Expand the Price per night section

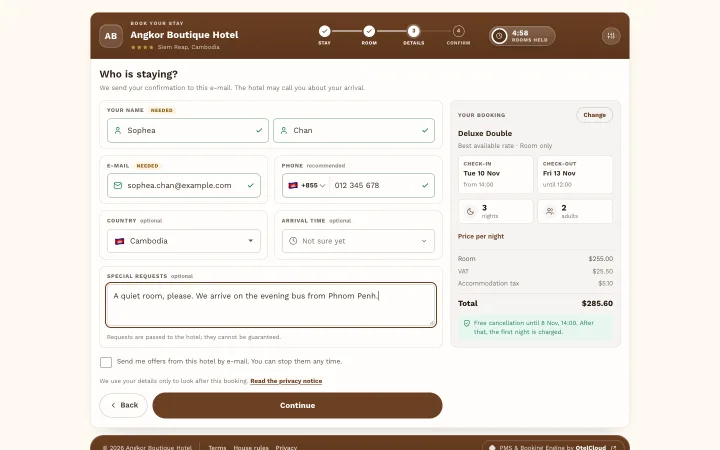point(481,236)
